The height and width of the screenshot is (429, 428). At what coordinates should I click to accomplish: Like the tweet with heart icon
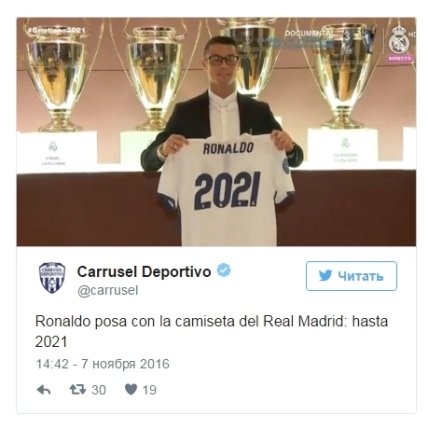tap(131, 389)
